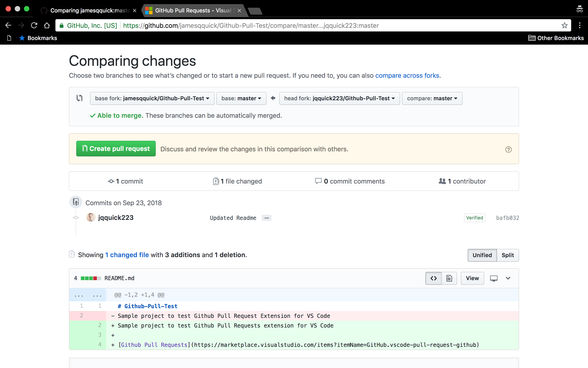This screenshot has width=588, height=368.
Task: Open commit hash bafb032
Action: click(x=507, y=218)
